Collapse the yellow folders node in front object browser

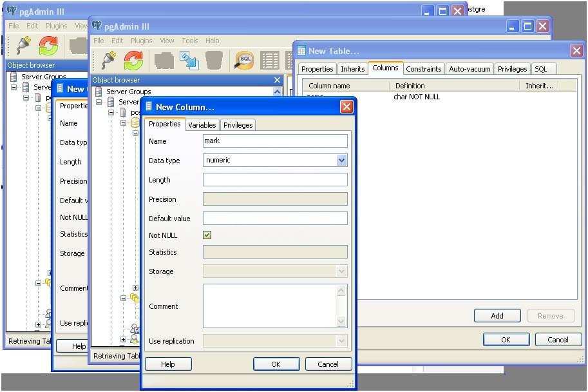[124, 298]
